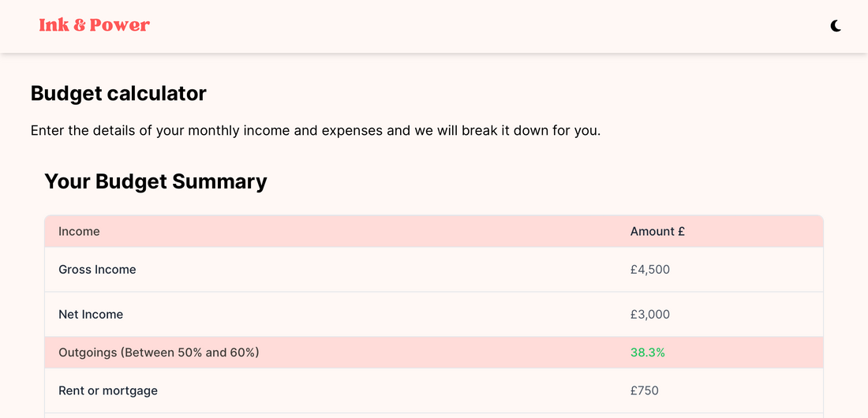868x418 pixels.
Task: Click the Income column header
Action: coord(79,231)
